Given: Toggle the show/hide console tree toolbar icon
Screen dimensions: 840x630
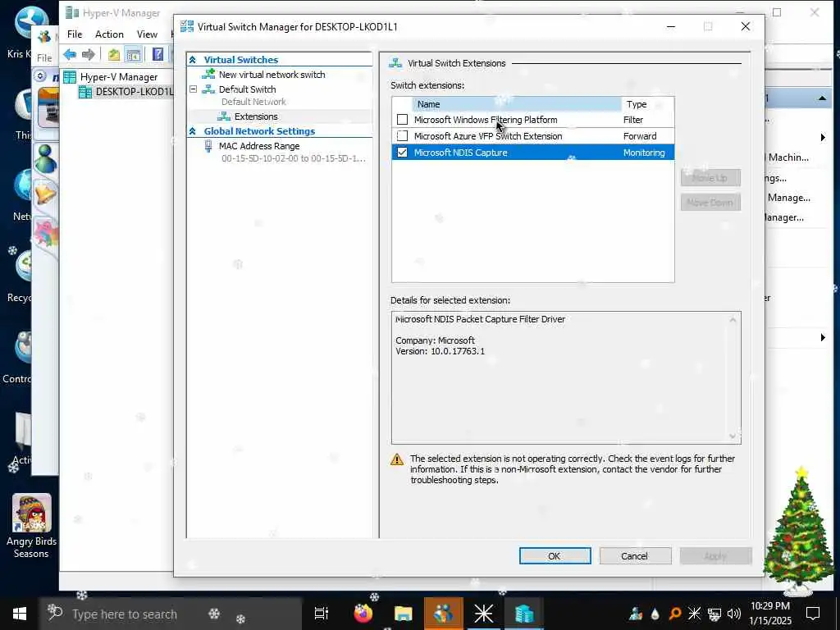Looking at the screenshot, I should point(134,54).
